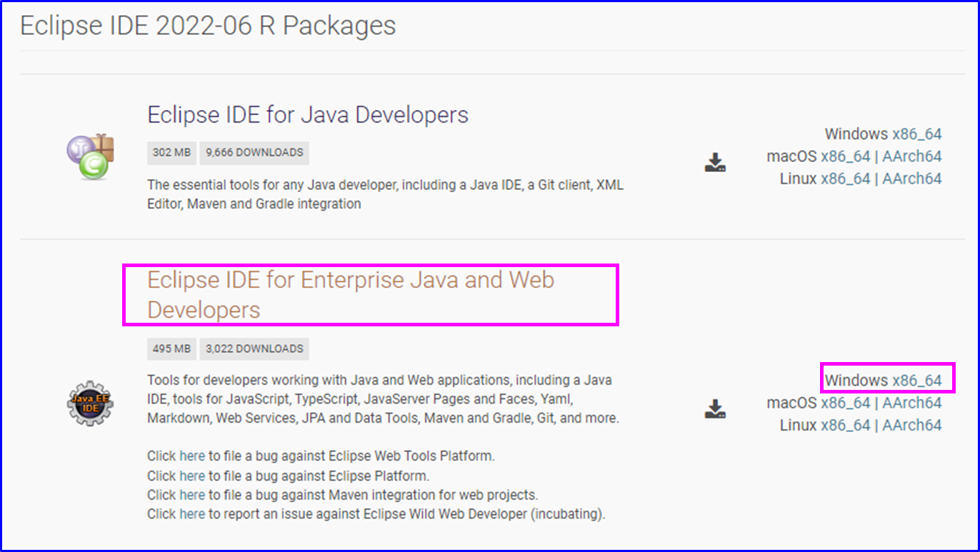Download Windows x86_64 build for Java Developers
Image resolution: width=980 pixels, height=552 pixels.
coord(916,134)
